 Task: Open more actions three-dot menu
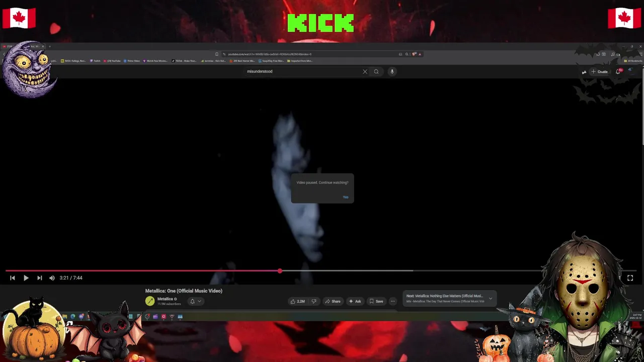point(392,301)
